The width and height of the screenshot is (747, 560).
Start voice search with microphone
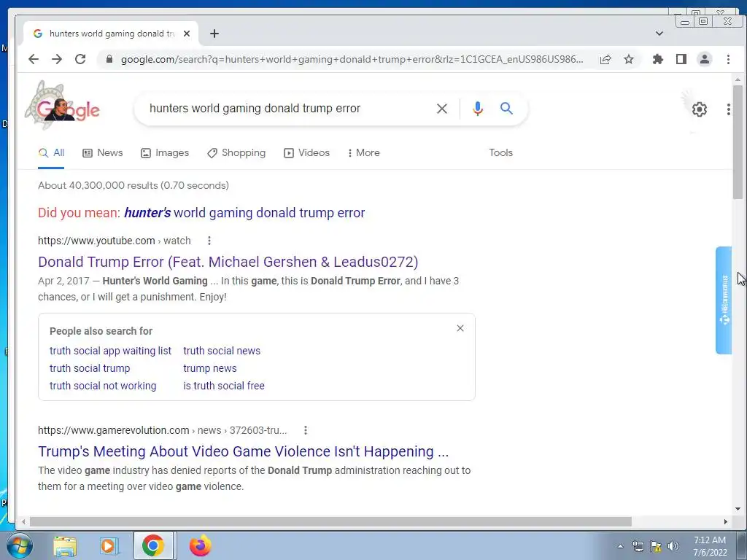(x=477, y=109)
